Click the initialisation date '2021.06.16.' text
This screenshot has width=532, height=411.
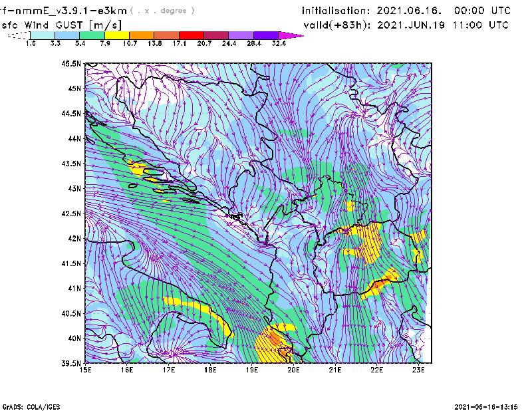tap(409, 11)
